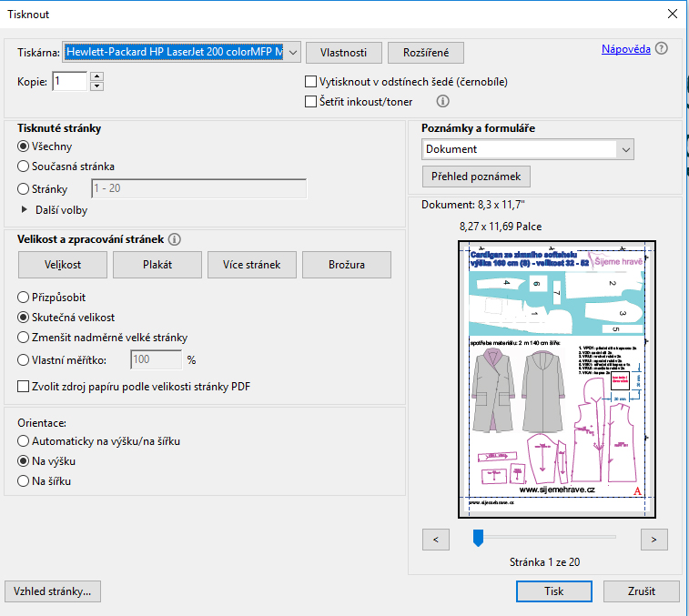Image resolution: width=689 pixels, height=616 pixels.
Task: Open Rozšířené print settings
Action: (426, 53)
